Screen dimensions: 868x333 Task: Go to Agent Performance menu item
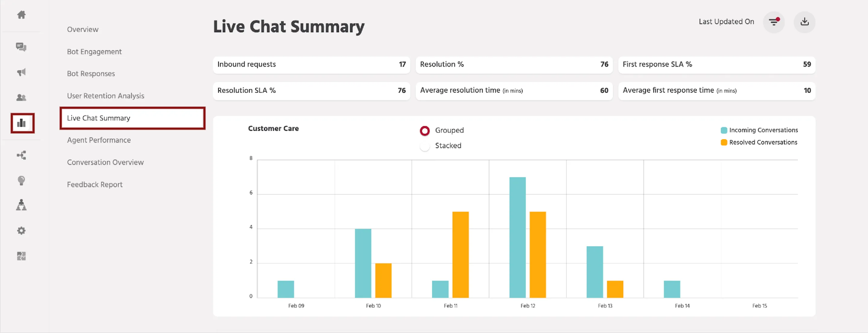pyautogui.click(x=99, y=140)
